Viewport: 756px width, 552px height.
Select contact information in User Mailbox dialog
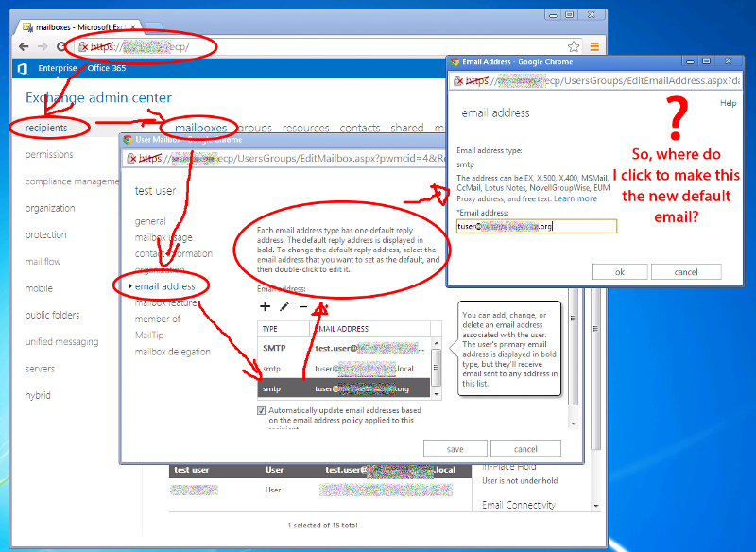[174, 253]
